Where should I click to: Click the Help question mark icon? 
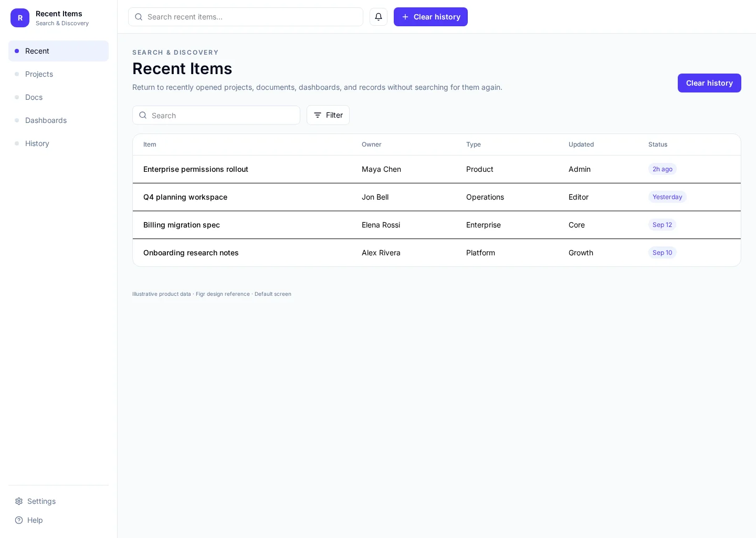click(x=19, y=520)
